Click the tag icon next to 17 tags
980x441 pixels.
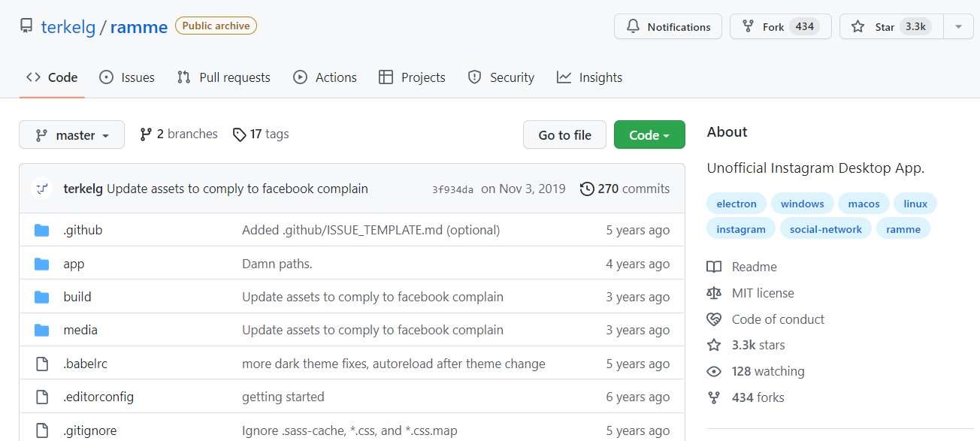(239, 134)
